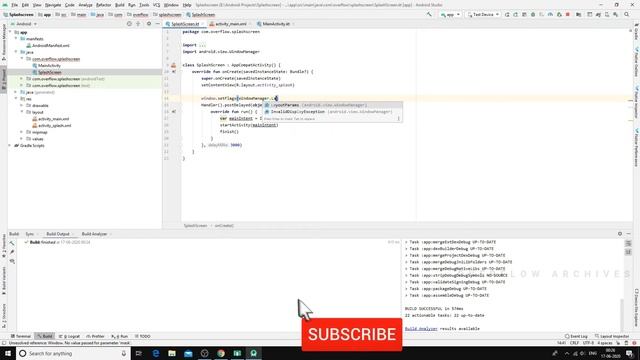Switch to Build Analyzer tab

(x=94, y=234)
